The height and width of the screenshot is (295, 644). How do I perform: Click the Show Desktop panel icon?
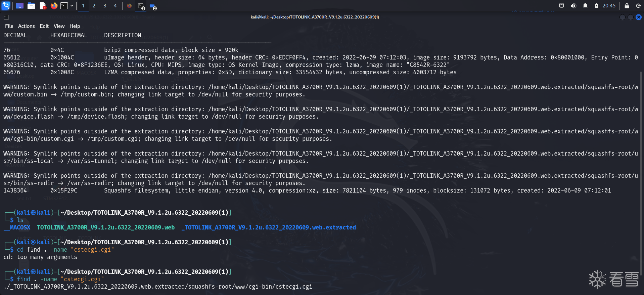coord(20,6)
